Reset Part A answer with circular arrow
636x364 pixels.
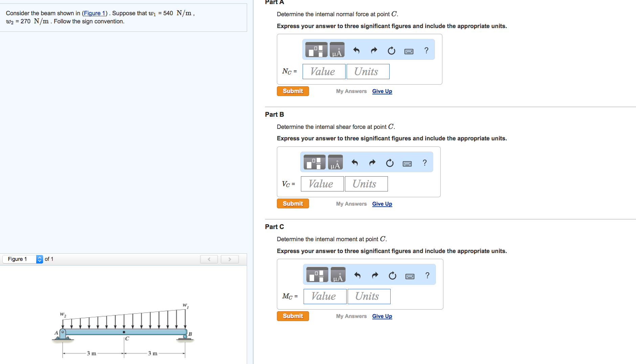(391, 51)
